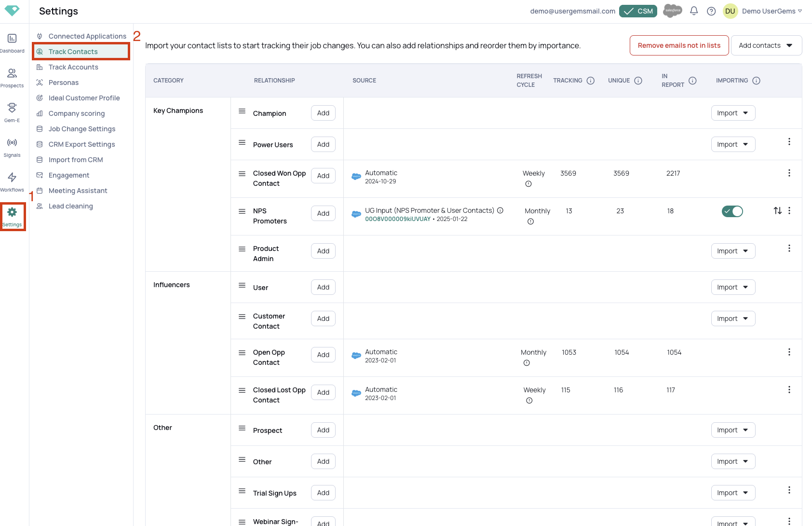Image resolution: width=812 pixels, height=526 pixels.
Task: Open the three-dot menu for Closed Lost Opp Contact
Action: [x=789, y=389]
